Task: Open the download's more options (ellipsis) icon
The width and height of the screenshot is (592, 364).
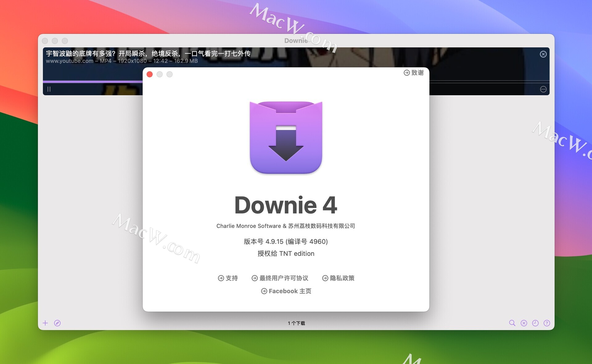Action: (543, 89)
